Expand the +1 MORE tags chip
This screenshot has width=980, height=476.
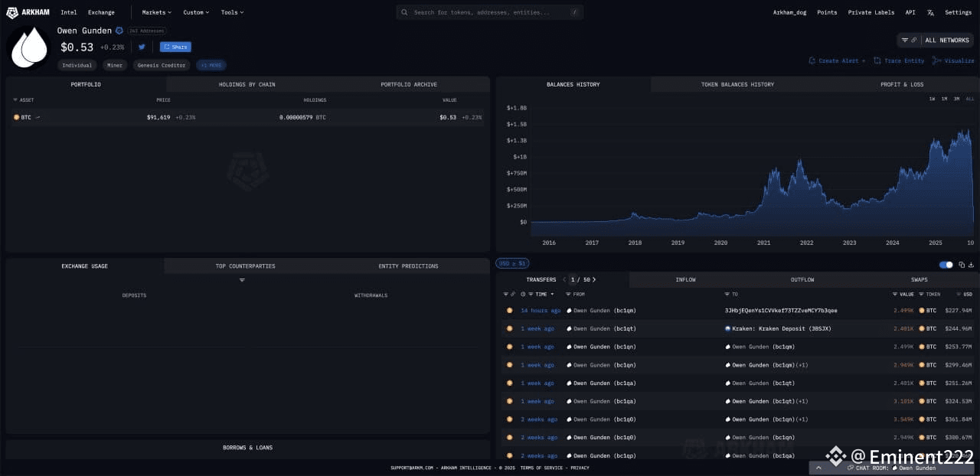click(x=211, y=65)
